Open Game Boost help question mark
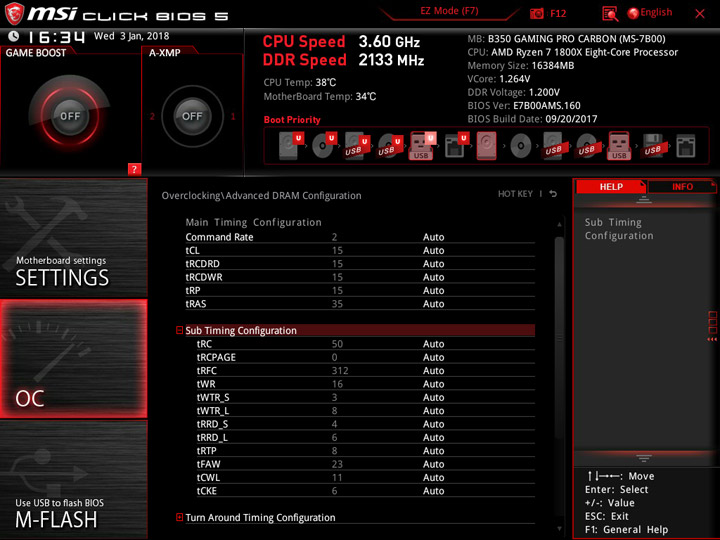Screen dimensions: 720x540 [134, 169]
